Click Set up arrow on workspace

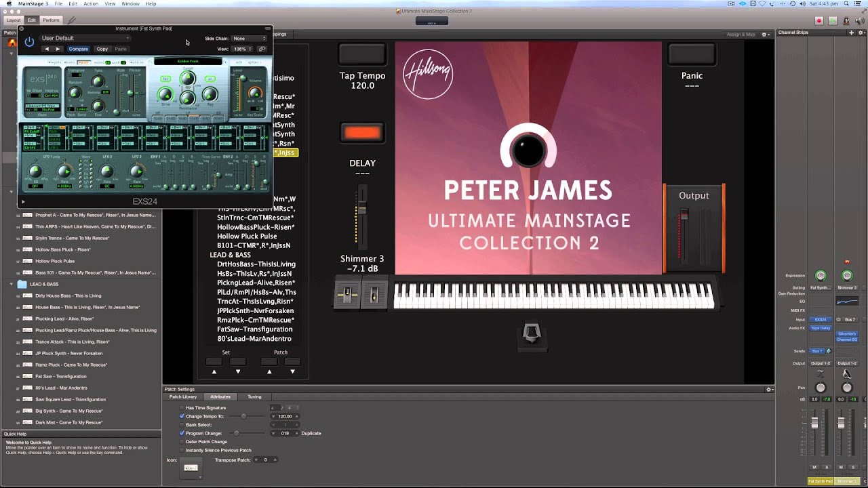pyautogui.click(x=214, y=371)
